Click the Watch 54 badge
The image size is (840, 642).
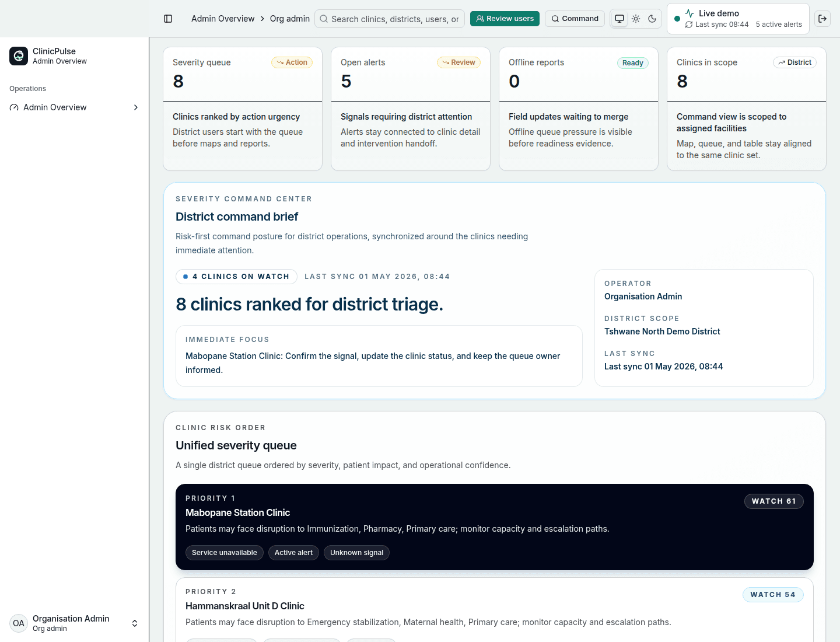click(x=773, y=595)
